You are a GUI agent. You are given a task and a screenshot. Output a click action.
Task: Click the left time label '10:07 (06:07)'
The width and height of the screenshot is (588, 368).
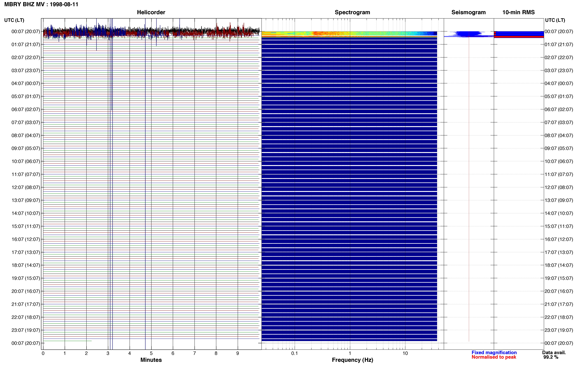pos(26,161)
